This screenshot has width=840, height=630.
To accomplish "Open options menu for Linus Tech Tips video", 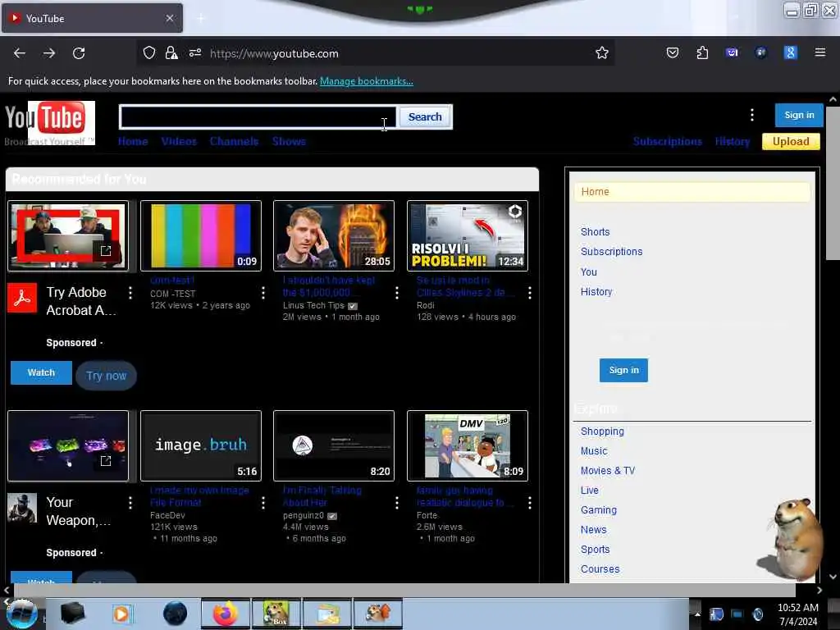I will [396, 293].
